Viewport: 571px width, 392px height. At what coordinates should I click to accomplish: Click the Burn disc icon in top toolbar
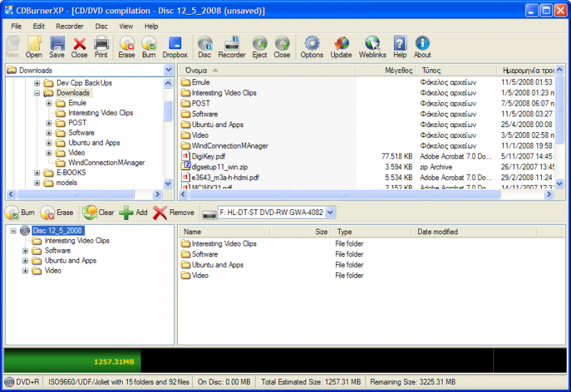coord(148,47)
